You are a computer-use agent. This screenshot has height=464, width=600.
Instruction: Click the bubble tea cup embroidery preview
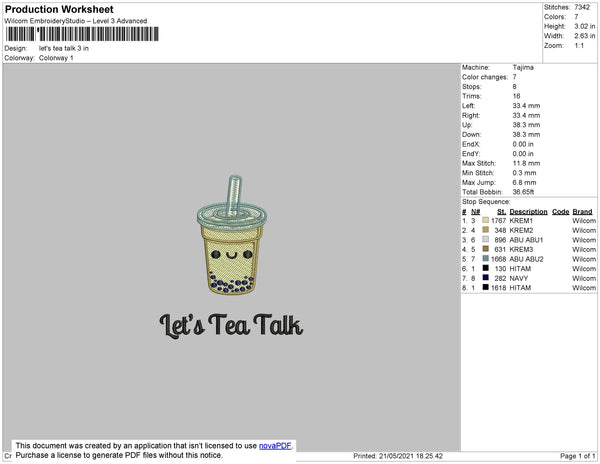(232, 235)
